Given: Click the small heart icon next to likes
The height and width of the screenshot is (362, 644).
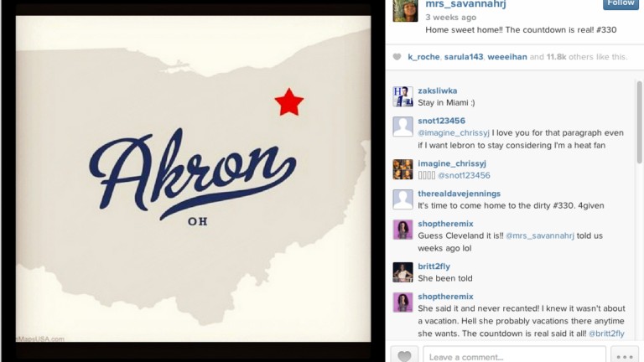Looking at the screenshot, I should 397,57.
